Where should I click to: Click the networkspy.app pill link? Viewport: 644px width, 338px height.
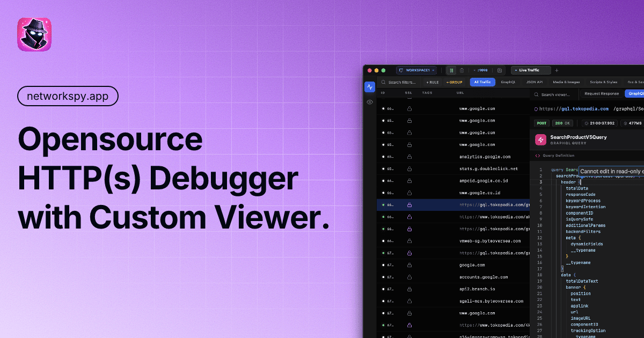pyautogui.click(x=68, y=96)
